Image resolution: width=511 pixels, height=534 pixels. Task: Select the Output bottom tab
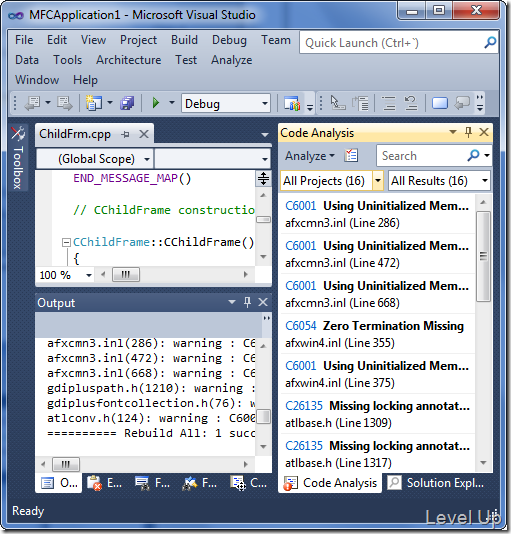click(59, 483)
